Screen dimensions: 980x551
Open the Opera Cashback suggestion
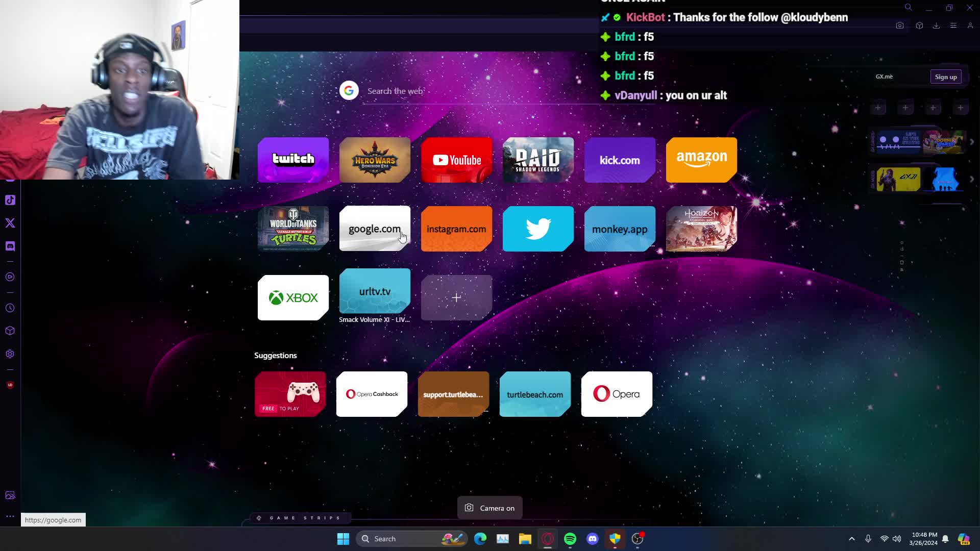tap(372, 394)
